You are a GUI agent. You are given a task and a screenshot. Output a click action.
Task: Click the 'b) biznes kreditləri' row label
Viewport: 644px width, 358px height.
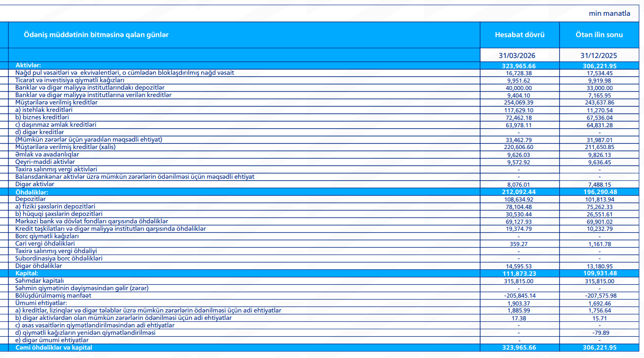point(42,117)
